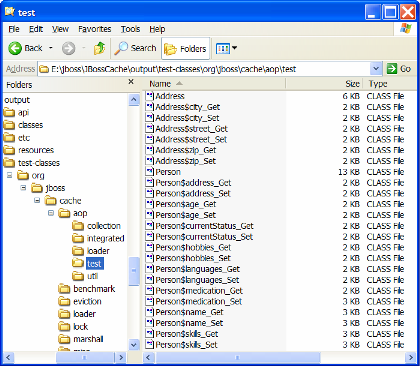Click folder pane horizontal scrollbar thumb

click(x=85, y=358)
